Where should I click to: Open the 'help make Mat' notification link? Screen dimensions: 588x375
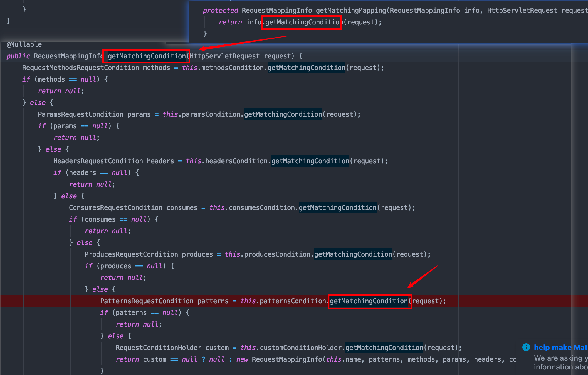[560, 347]
